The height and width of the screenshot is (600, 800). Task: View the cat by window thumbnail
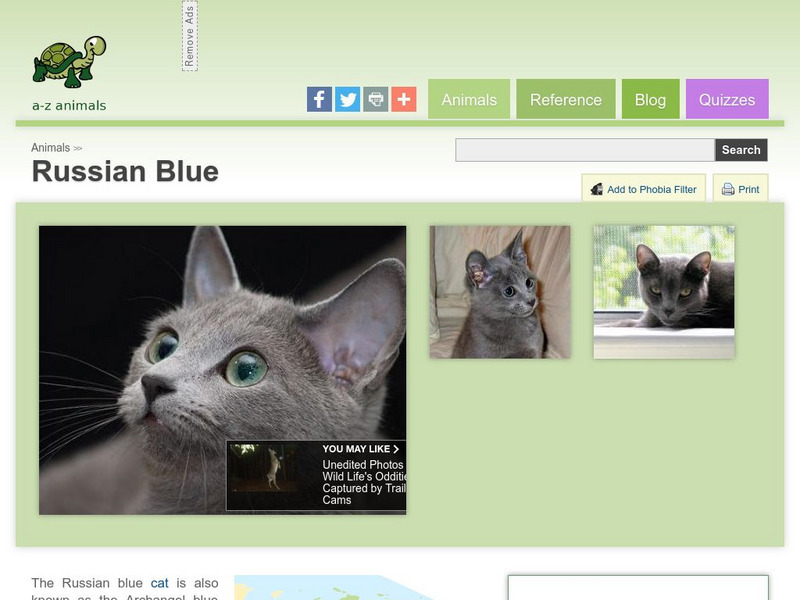[x=664, y=292]
